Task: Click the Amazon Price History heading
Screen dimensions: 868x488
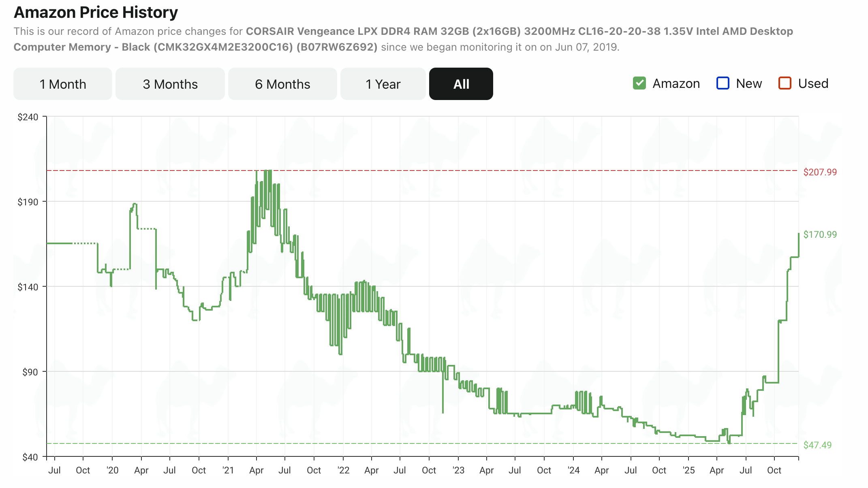Action: (x=96, y=12)
